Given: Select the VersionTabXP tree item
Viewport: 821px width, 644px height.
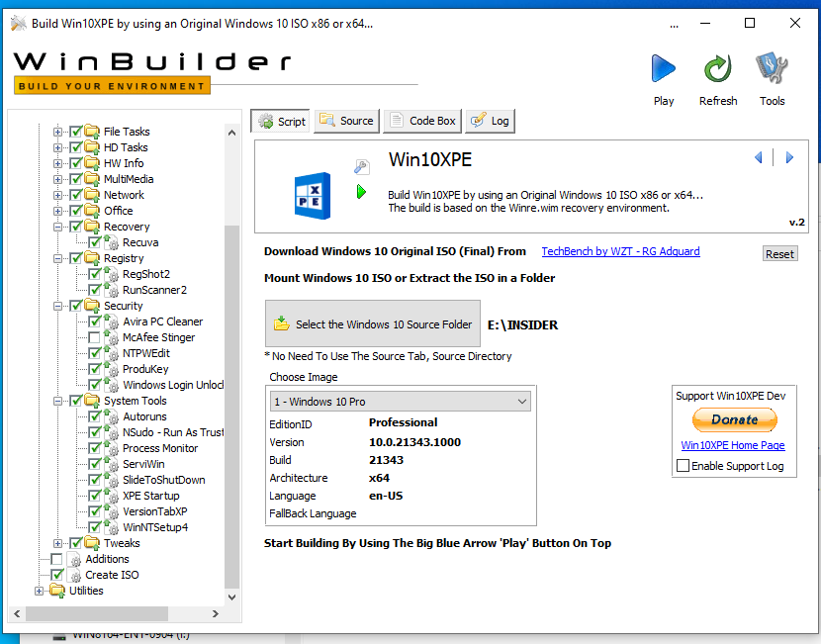Looking at the screenshot, I should pyautogui.click(x=154, y=511).
